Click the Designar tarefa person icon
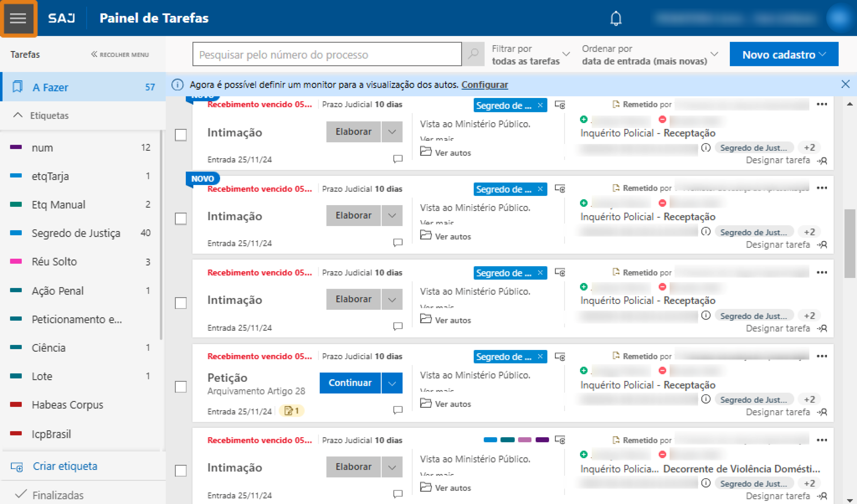Viewport: 857px width, 504px height. (823, 160)
